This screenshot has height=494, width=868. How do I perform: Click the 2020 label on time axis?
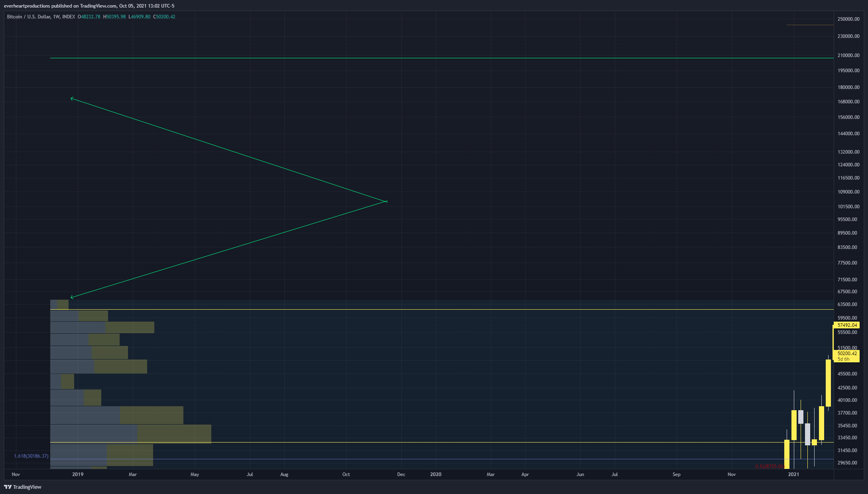click(x=436, y=474)
